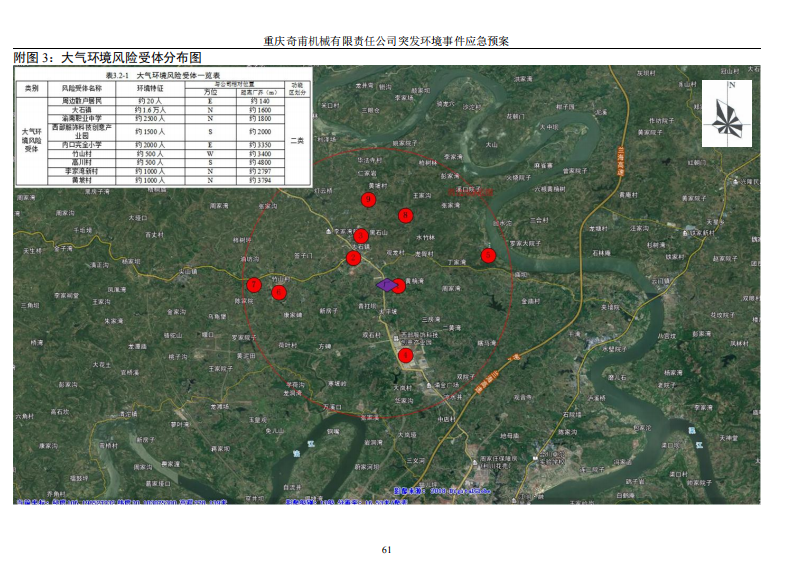Click the 三环高速 highway label

pyautogui.click(x=620, y=160)
